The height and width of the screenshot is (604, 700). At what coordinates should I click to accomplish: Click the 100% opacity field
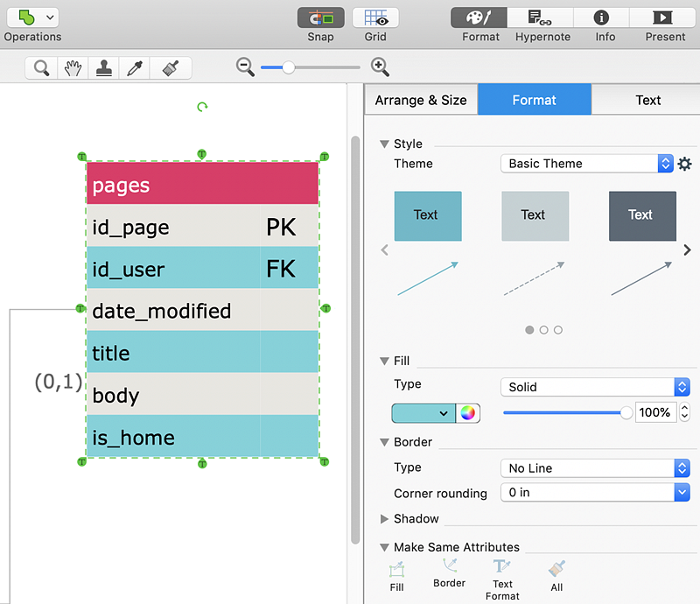click(x=655, y=412)
